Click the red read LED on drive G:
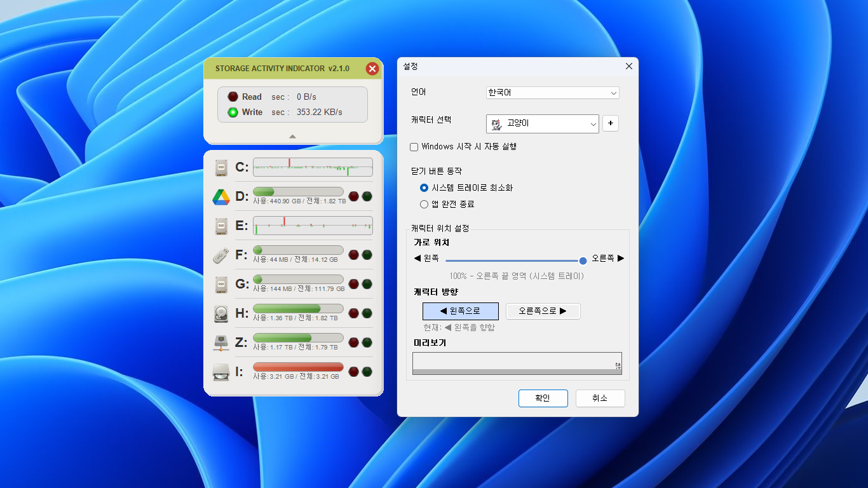868x488 pixels. pos(354,284)
